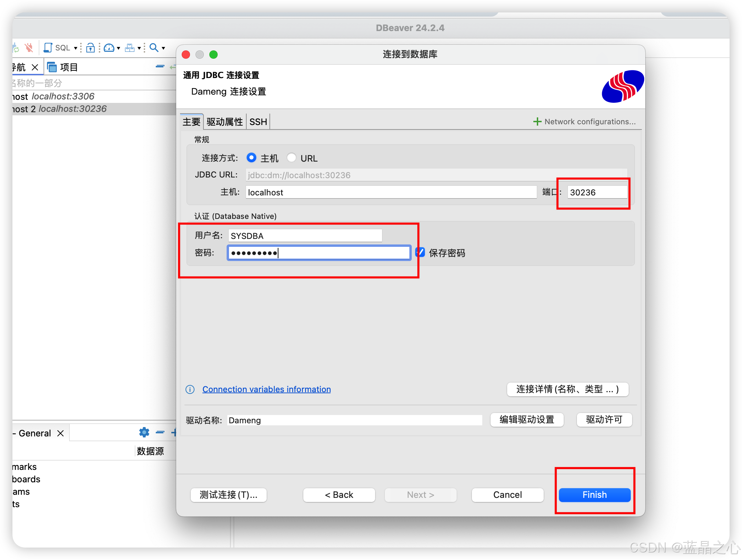Click 连接详情 connection details button

pos(568,389)
